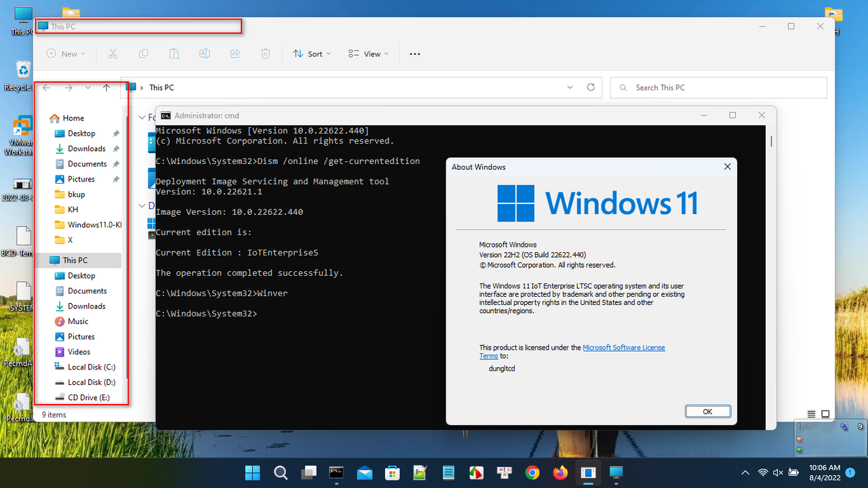This screenshot has width=868, height=488.
Task: Click the Paste icon in Explorer toolbar
Action: [174, 54]
